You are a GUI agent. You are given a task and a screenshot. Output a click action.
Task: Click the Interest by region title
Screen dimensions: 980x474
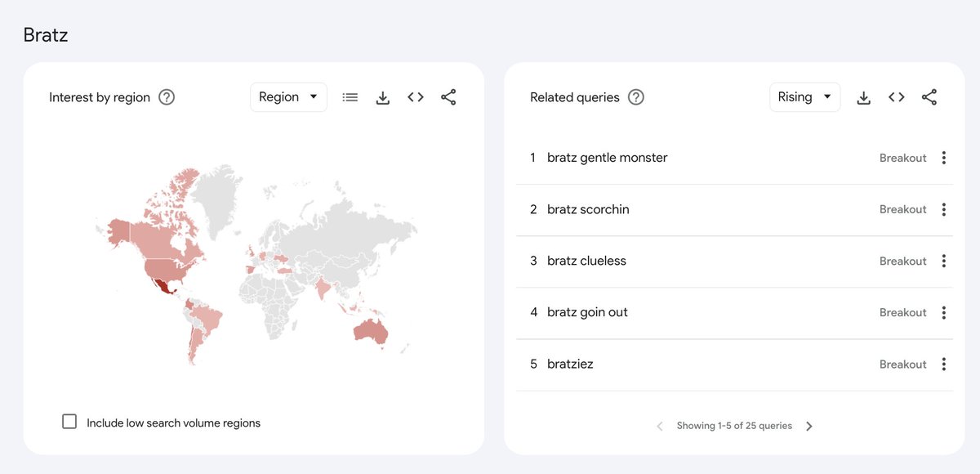point(100,97)
